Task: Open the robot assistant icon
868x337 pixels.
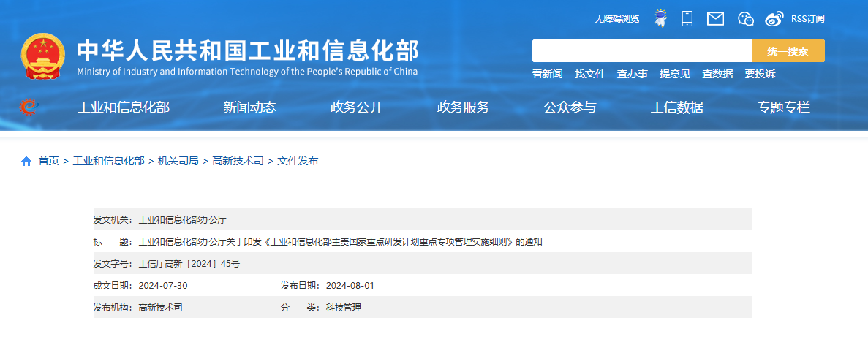Action: (x=660, y=18)
